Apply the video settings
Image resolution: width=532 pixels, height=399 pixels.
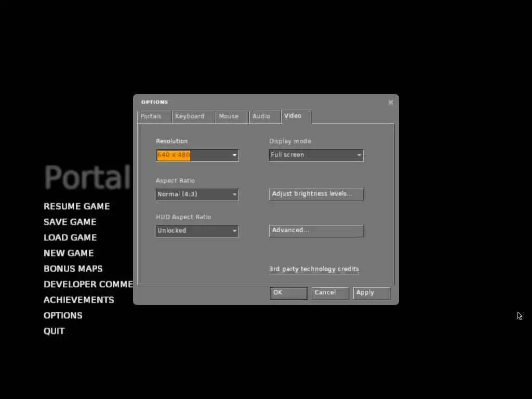[372, 293]
